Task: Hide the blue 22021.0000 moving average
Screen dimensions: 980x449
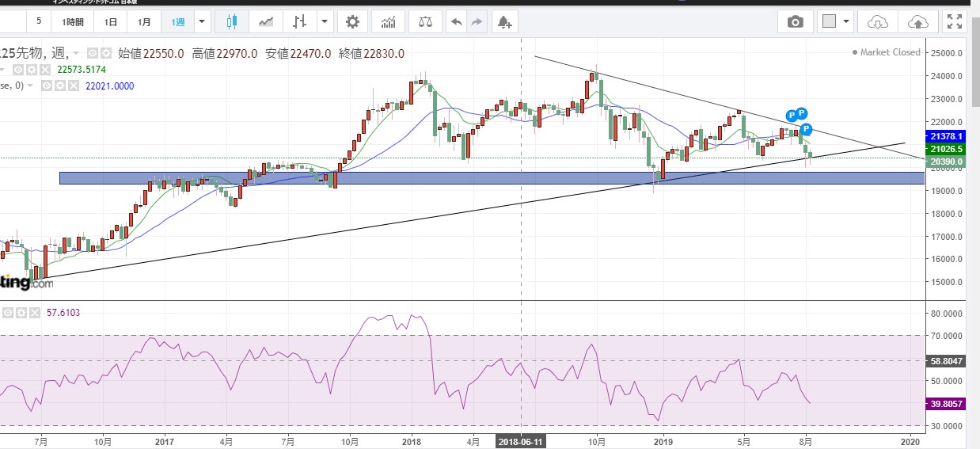Action: coord(47,86)
